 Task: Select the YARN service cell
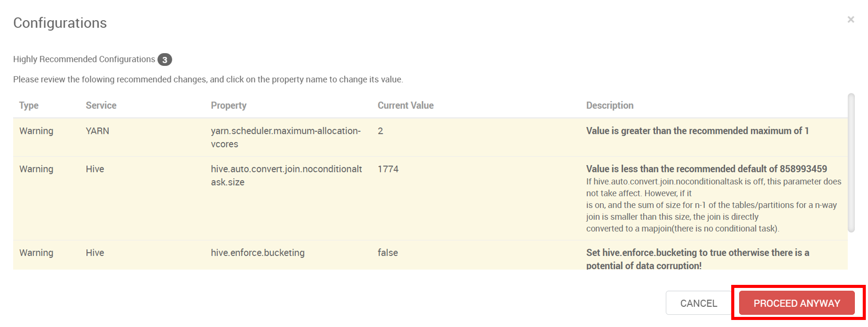point(97,131)
